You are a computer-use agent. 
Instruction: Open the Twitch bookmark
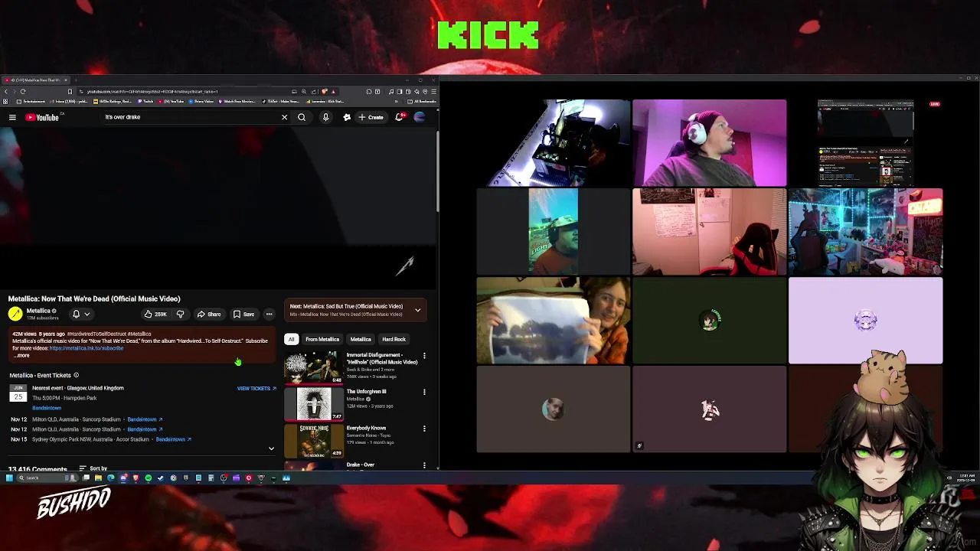pos(145,101)
